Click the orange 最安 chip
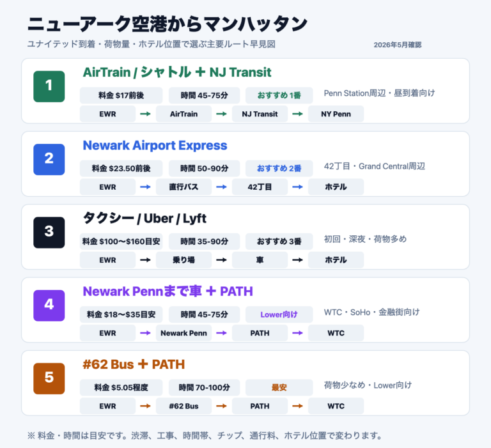The height and width of the screenshot is (448, 491). click(279, 387)
